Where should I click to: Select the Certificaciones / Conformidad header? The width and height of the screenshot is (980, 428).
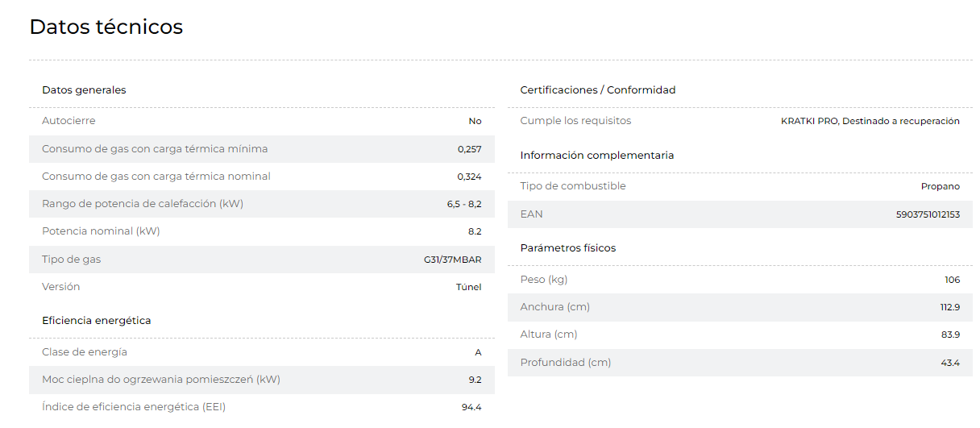[x=598, y=89]
